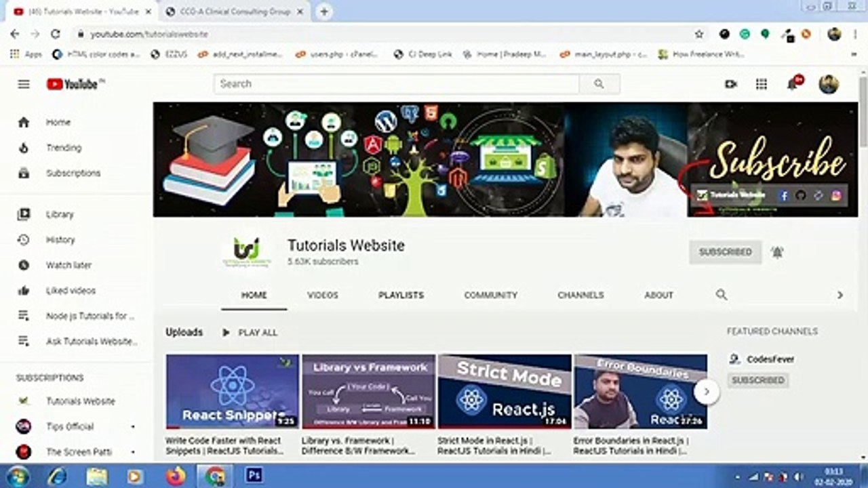The height and width of the screenshot is (488, 868).
Task: Reload the page
Action: [56, 34]
